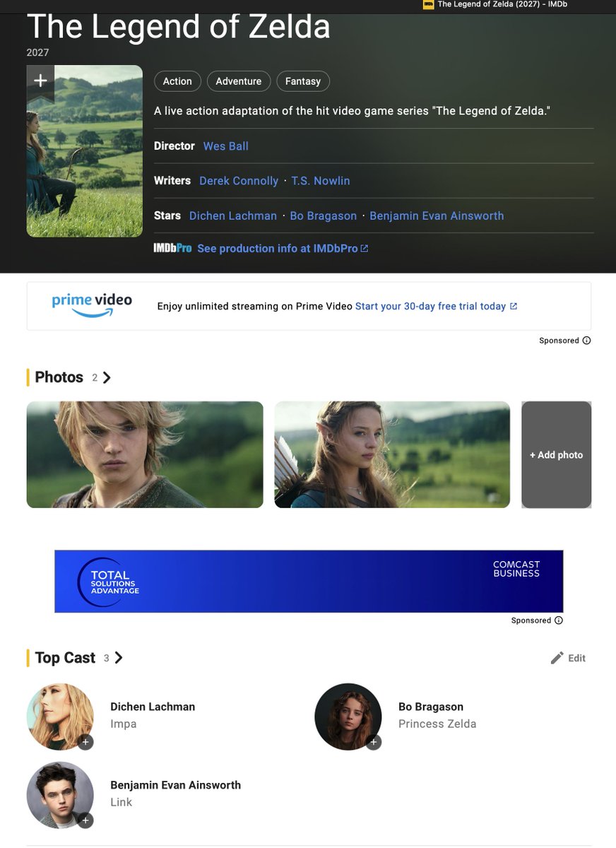
Task: Click the external link icon after IMDbPro
Action: (x=365, y=249)
